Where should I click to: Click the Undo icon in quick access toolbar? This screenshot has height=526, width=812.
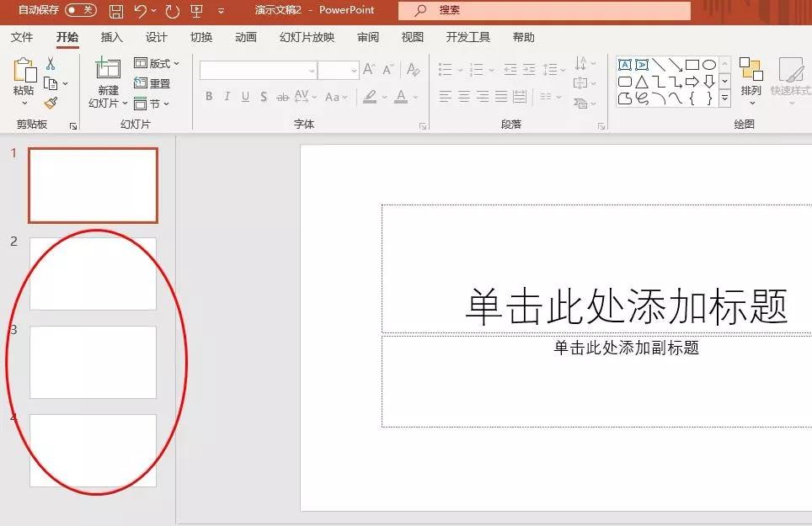140,11
